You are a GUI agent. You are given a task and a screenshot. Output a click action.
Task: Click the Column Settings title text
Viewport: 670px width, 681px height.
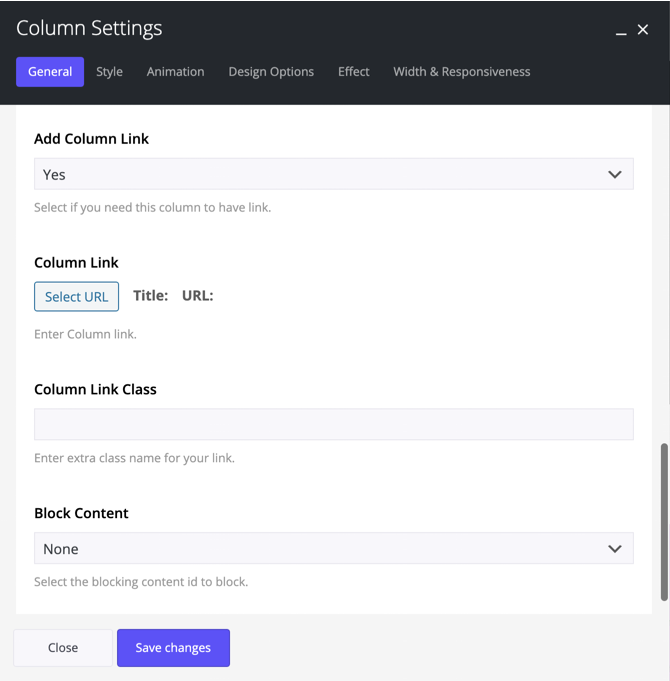click(89, 29)
